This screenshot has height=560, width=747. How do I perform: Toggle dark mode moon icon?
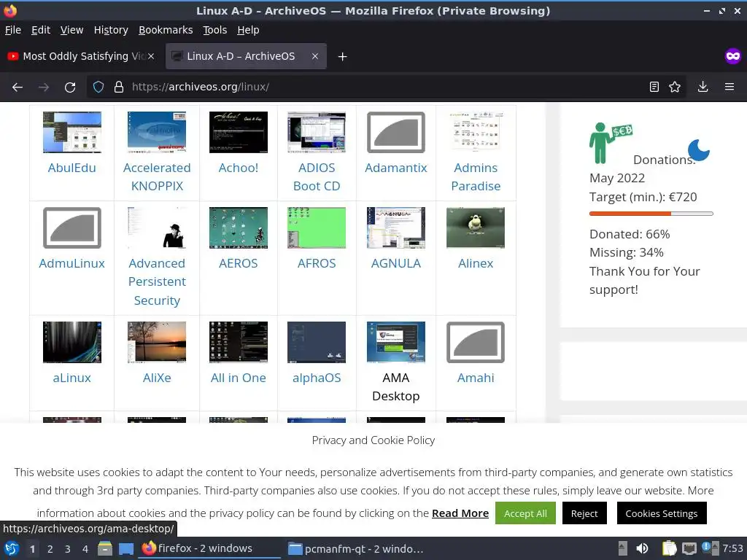point(699,150)
